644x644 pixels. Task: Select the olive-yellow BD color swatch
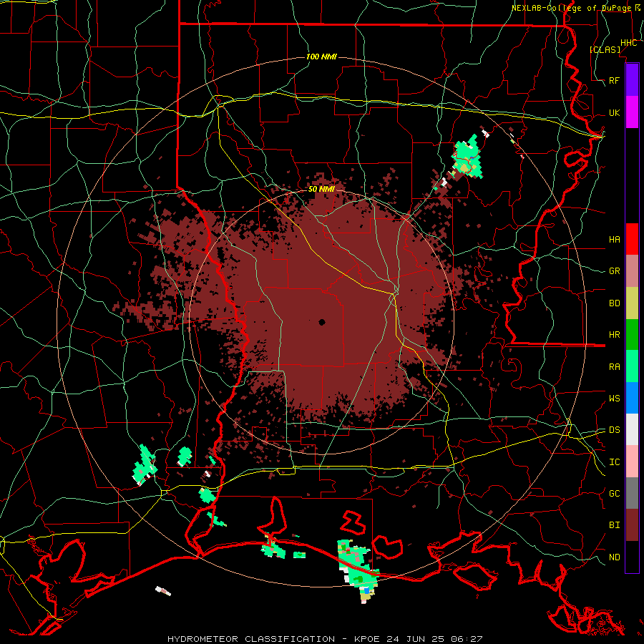point(632,303)
